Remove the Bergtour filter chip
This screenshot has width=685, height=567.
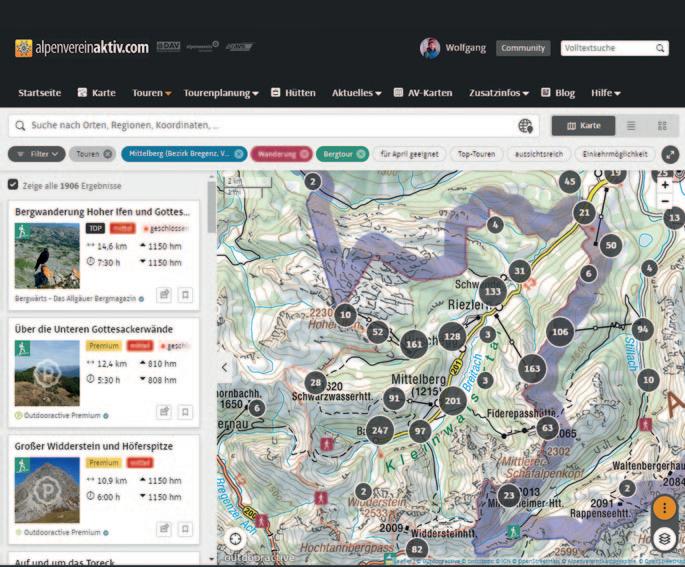click(360, 154)
